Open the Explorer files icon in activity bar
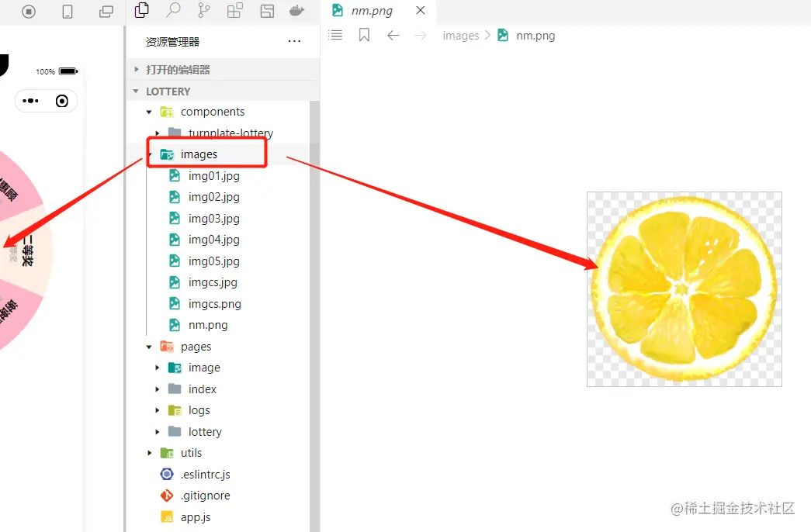This screenshot has width=811, height=532. click(141, 10)
